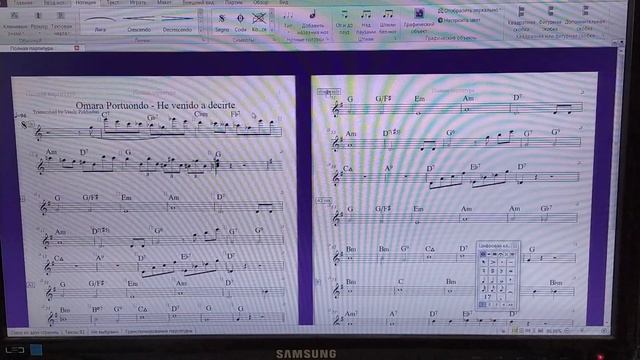The height and width of the screenshot is (360, 640).
Task: Click the add note names button
Action: (x=313, y=23)
